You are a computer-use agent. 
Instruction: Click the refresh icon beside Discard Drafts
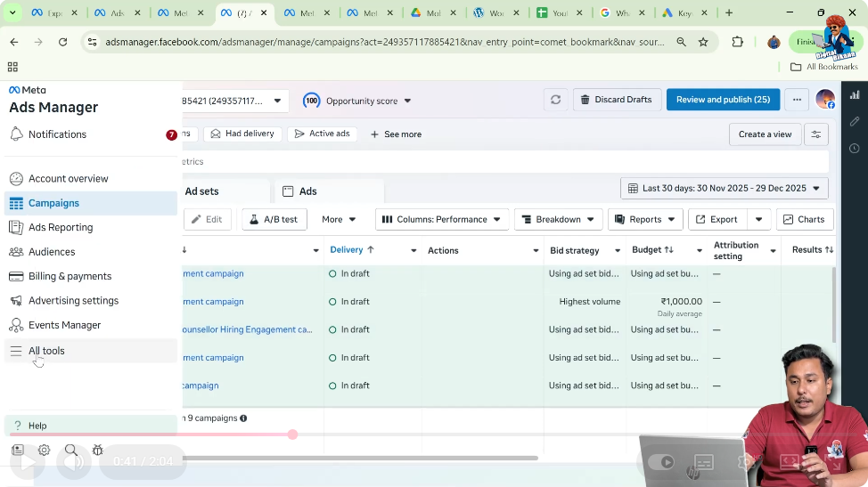pyautogui.click(x=555, y=100)
